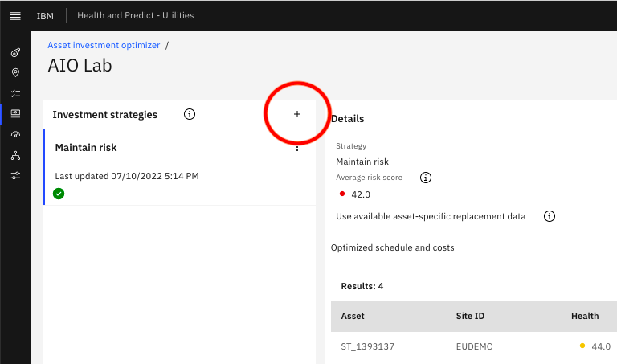
Task: Click the 44.0 health value
Action: [601, 346]
